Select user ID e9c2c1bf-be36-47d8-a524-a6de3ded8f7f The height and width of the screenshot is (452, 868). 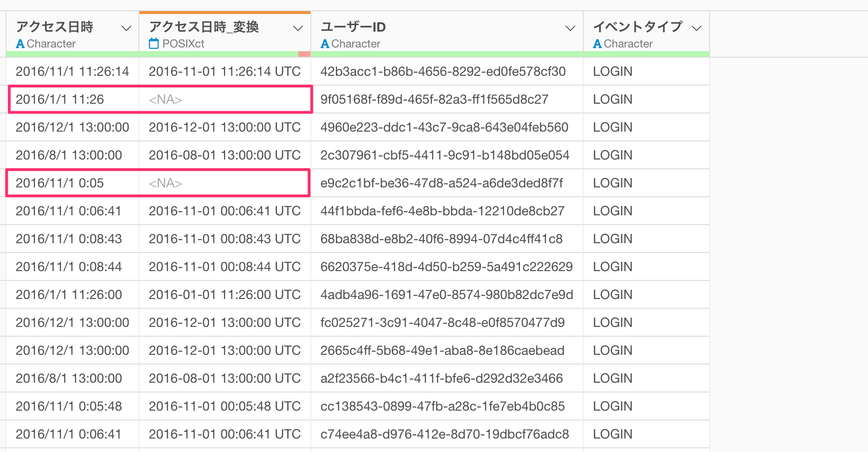[447, 183]
